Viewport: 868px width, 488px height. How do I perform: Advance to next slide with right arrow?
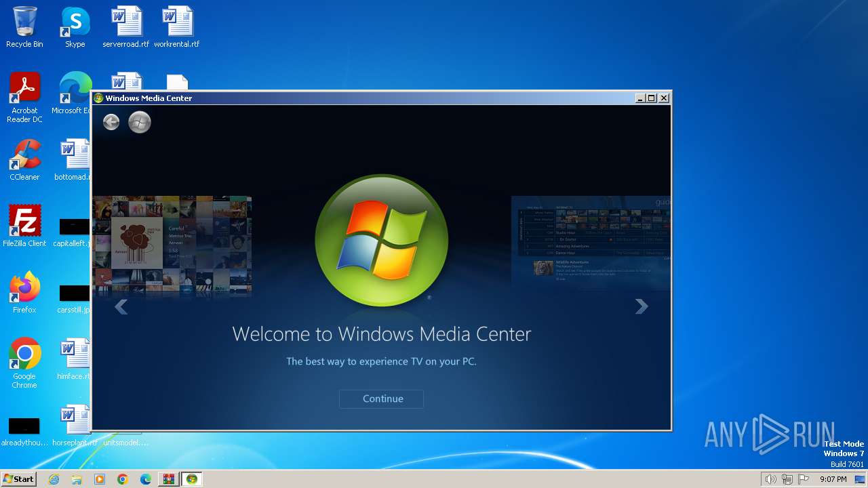coord(642,307)
